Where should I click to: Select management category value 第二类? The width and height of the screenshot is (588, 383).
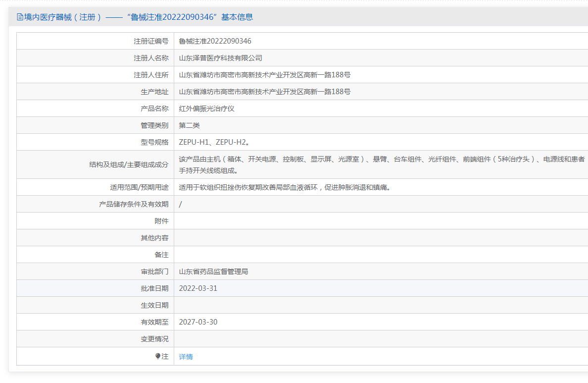point(190,125)
